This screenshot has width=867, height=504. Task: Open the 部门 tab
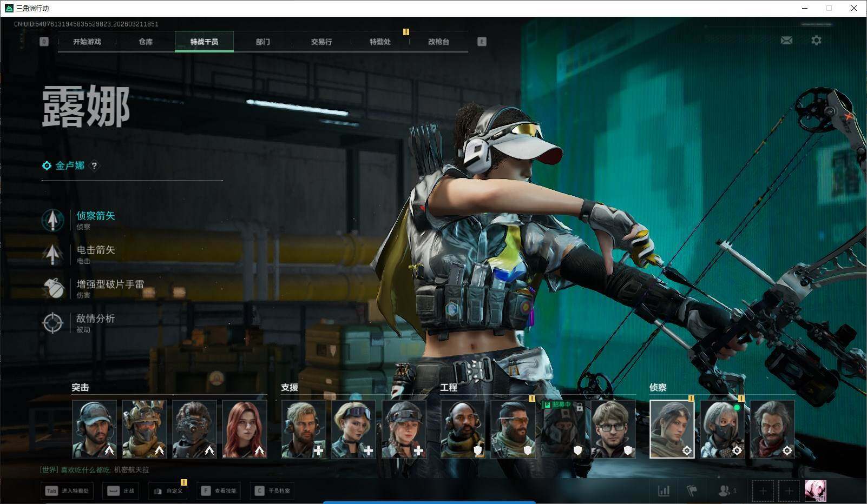pos(263,42)
